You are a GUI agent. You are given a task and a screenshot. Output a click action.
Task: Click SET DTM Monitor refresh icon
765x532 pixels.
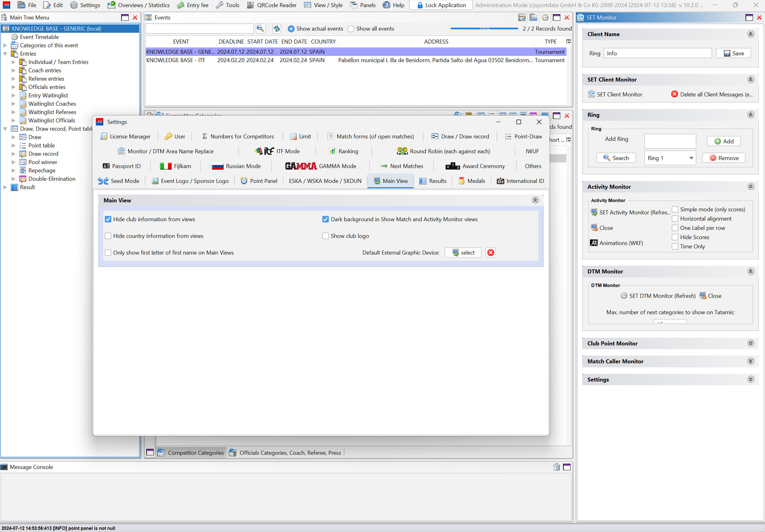624,296
